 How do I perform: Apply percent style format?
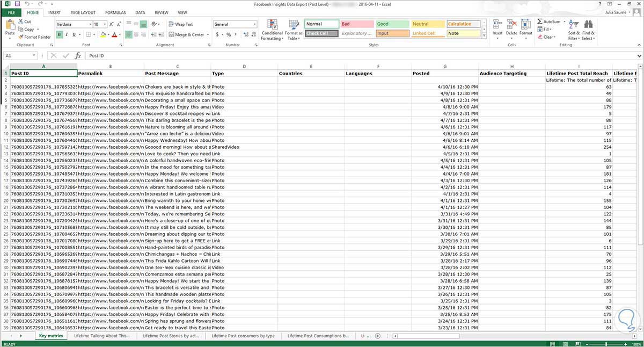228,34
